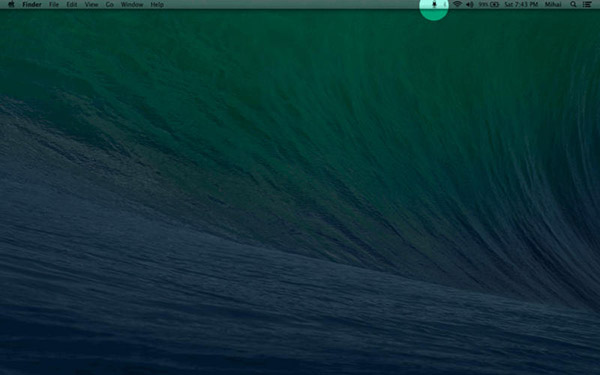The image size is (600, 375).
Task: Open the Mihai user account menu
Action: (x=553, y=5)
